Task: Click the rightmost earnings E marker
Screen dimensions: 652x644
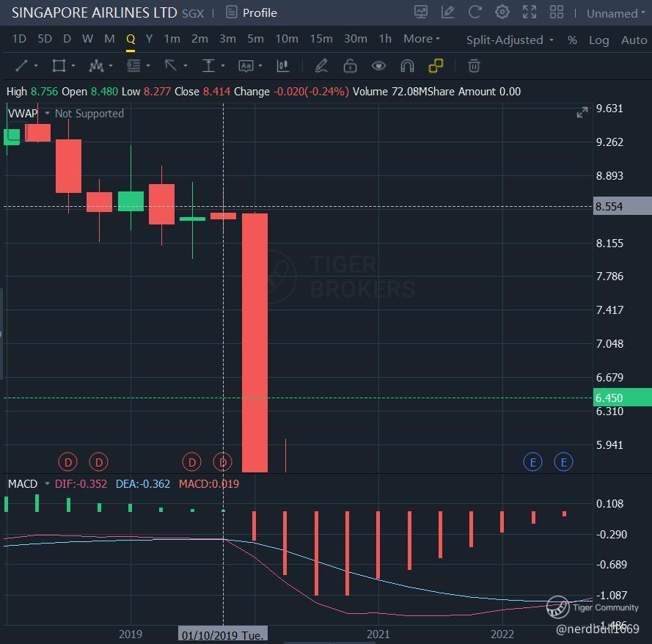Action: pos(564,462)
